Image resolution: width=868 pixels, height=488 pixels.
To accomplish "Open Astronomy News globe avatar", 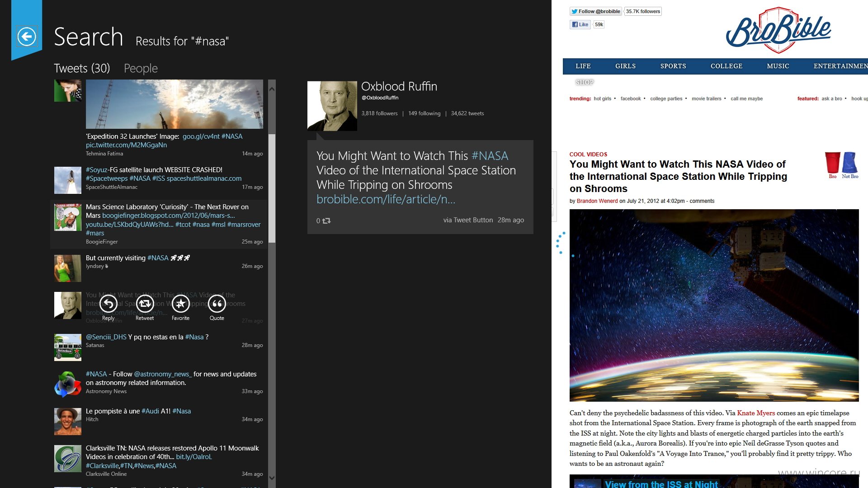I will click(x=68, y=385).
